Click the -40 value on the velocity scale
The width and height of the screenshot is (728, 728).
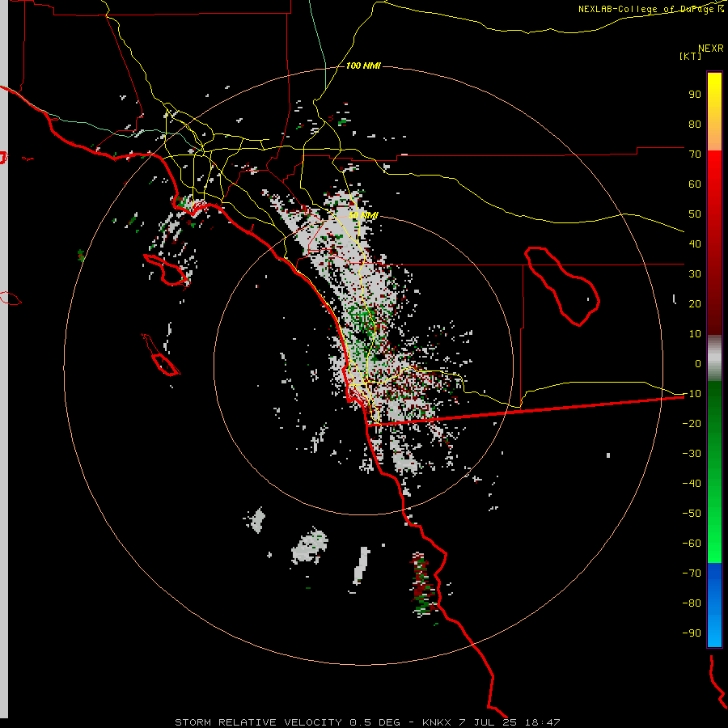(x=692, y=484)
